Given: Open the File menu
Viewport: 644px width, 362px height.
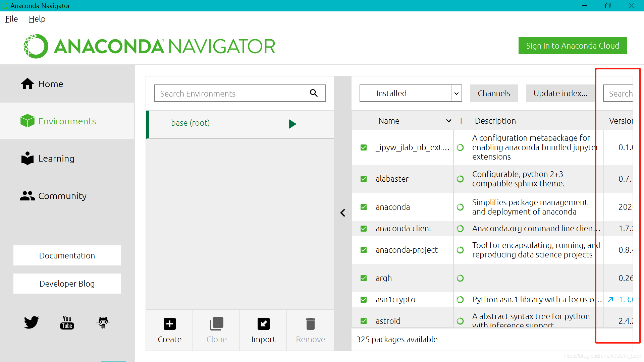Looking at the screenshot, I should pyautogui.click(x=11, y=19).
